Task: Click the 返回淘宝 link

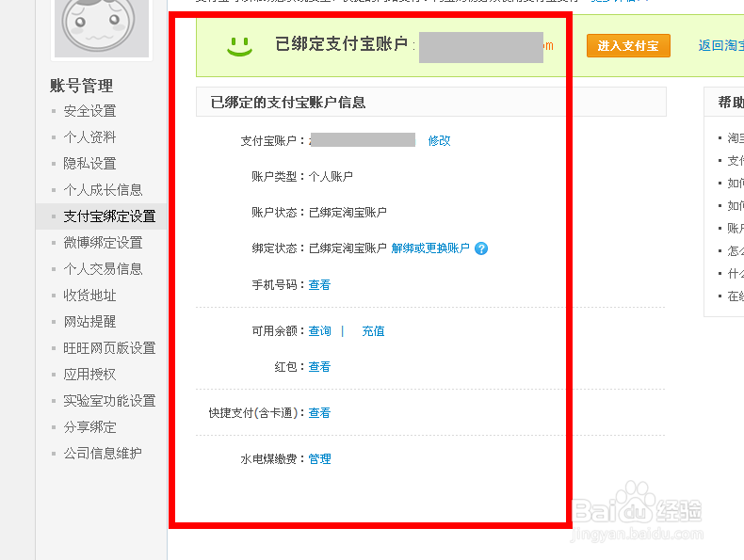Action: click(x=720, y=45)
